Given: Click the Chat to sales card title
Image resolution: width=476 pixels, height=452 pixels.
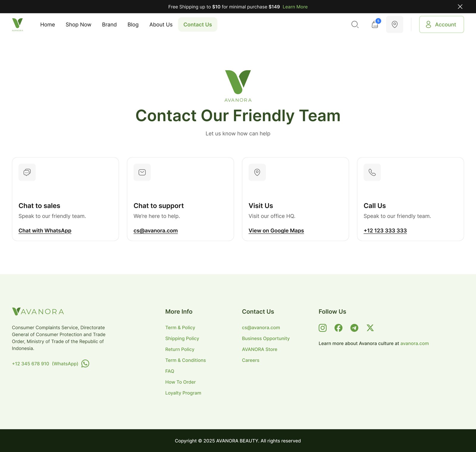Looking at the screenshot, I should point(39,206).
